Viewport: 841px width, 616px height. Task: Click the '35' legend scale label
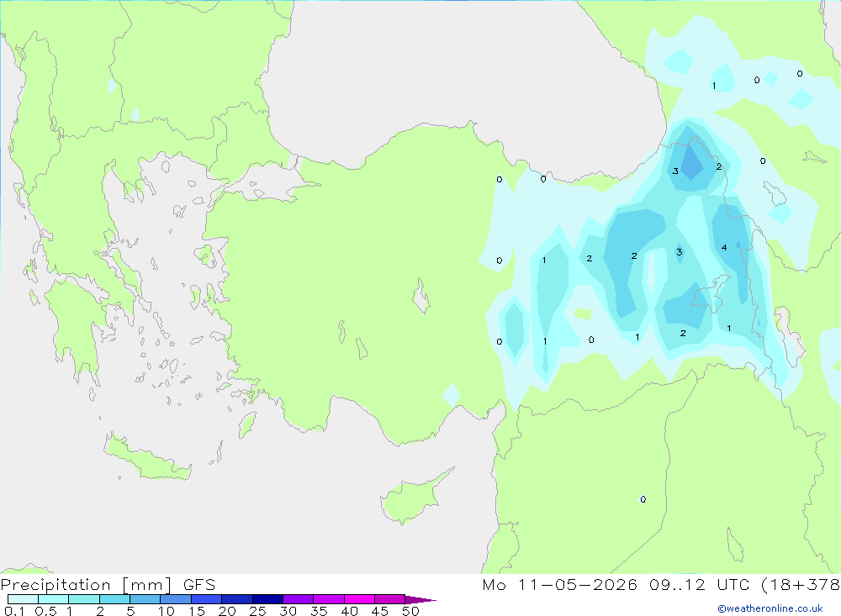click(x=319, y=611)
